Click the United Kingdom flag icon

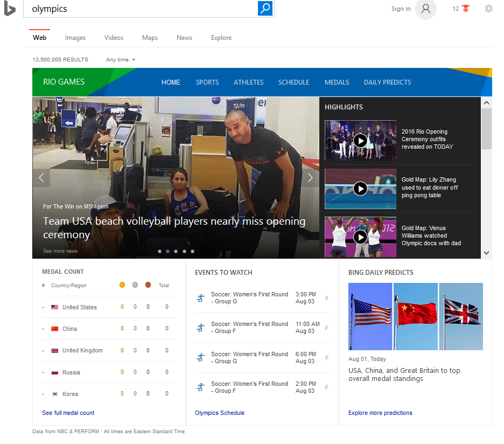(54, 350)
